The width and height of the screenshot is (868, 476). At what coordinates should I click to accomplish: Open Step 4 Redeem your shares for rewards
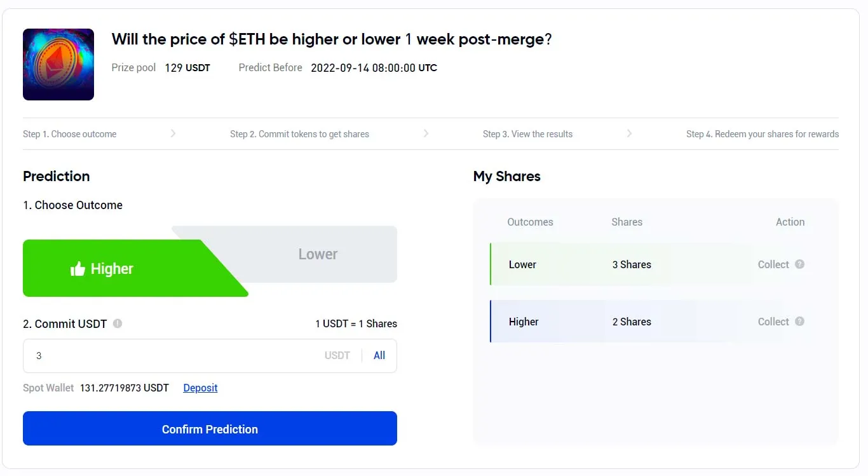click(x=762, y=134)
